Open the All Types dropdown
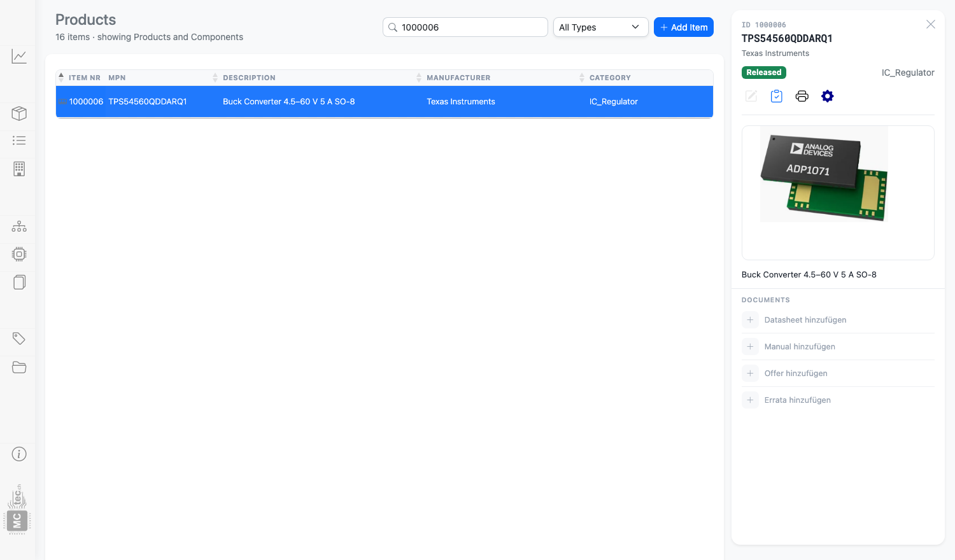 (x=600, y=27)
